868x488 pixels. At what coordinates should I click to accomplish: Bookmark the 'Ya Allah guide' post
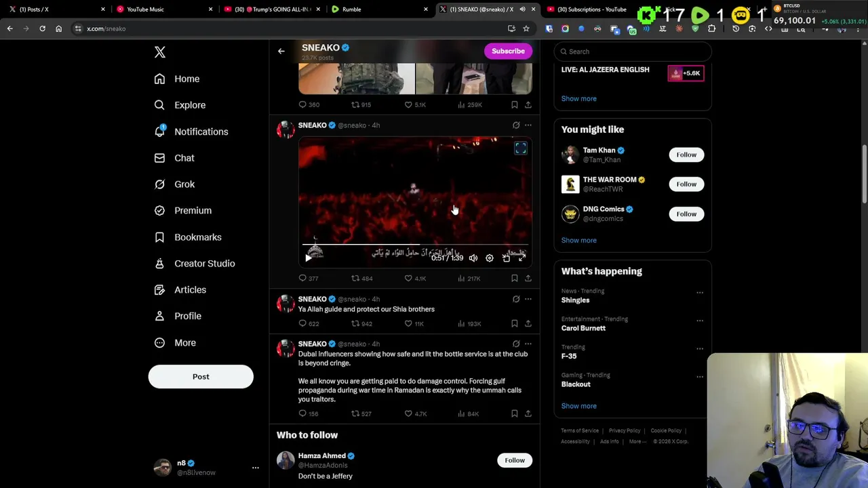(515, 324)
